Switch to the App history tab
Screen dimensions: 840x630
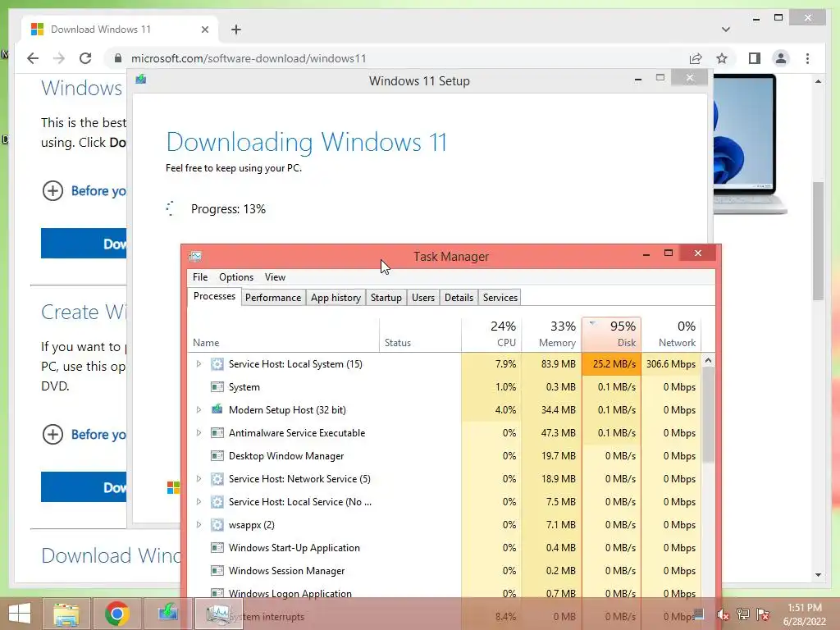pos(336,297)
